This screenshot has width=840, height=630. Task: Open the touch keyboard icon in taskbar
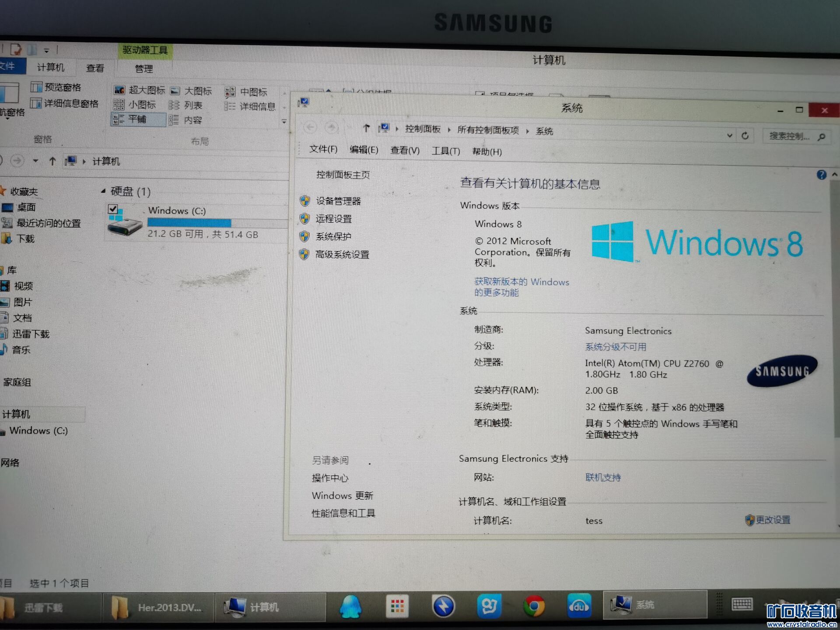coord(742,605)
